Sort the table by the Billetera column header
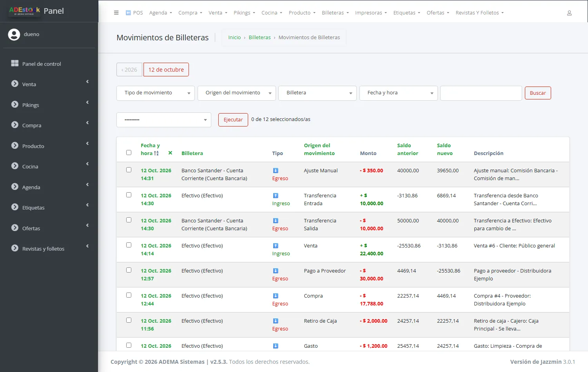The image size is (588, 372). point(192,153)
